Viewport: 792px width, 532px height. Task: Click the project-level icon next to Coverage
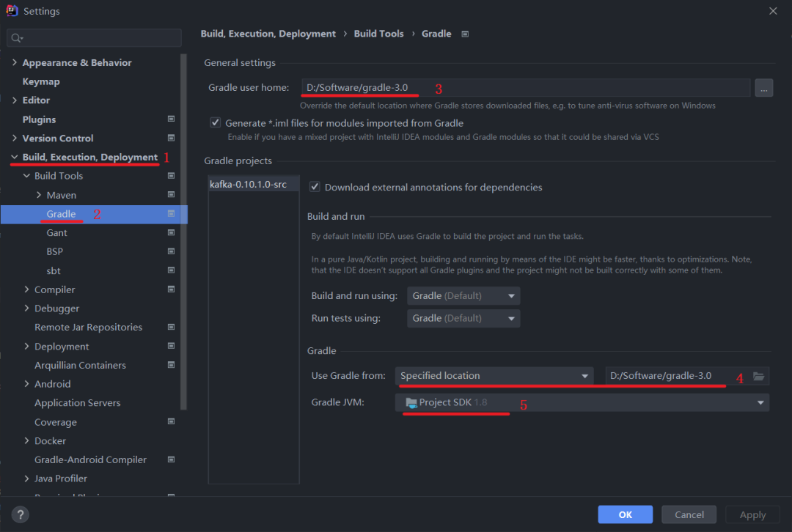pyautogui.click(x=171, y=421)
